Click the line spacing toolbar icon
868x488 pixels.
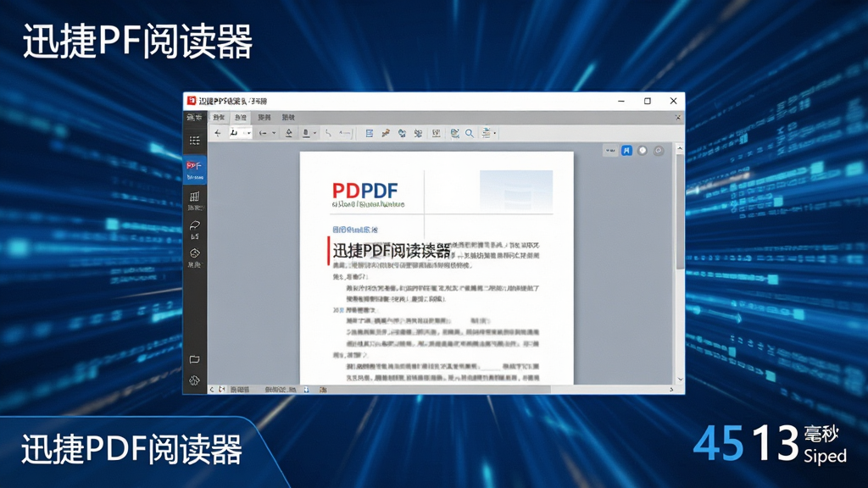point(486,133)
